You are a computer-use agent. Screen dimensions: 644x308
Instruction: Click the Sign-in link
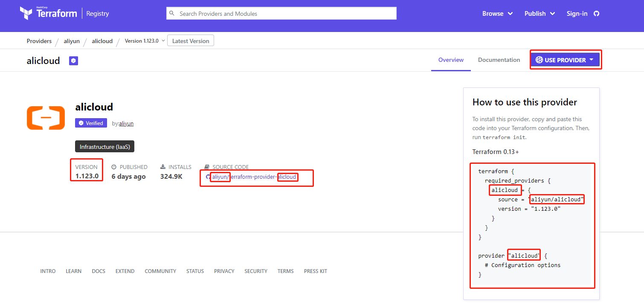pos(577,14)
